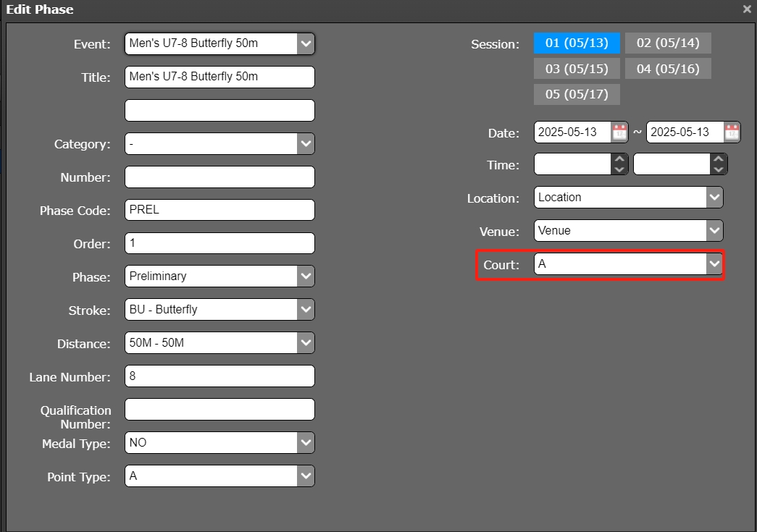This screenshot has height=532, width=757.
Task: Click the end Time spinner arrows
Action: (x=718, y=164)
